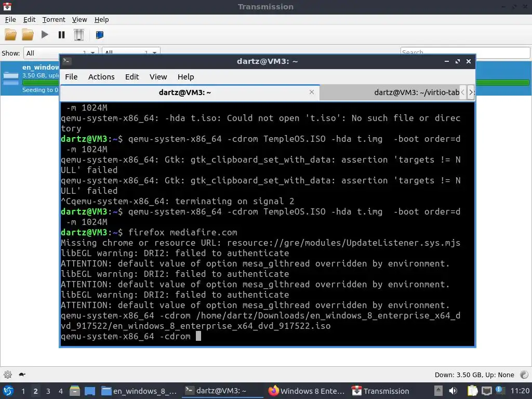The width and height of the screenshot is (532, 399).
Task: Click the Transmission window title bar icon
Action: click(7, 6)
